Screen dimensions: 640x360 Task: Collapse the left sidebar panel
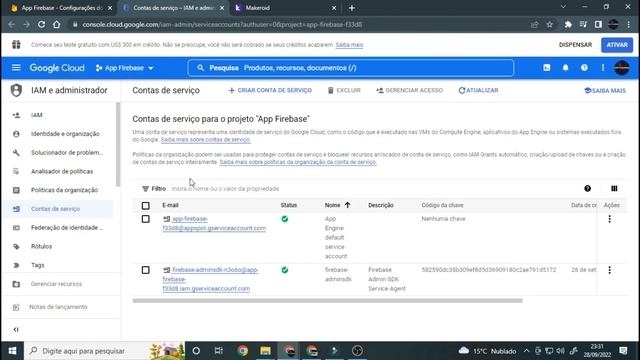click(x=16, y=329)
